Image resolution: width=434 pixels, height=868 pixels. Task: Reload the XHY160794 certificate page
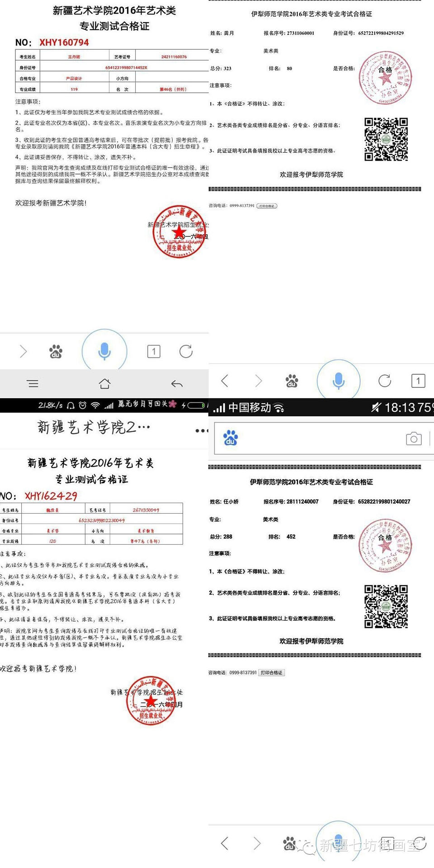click(186, 351)
